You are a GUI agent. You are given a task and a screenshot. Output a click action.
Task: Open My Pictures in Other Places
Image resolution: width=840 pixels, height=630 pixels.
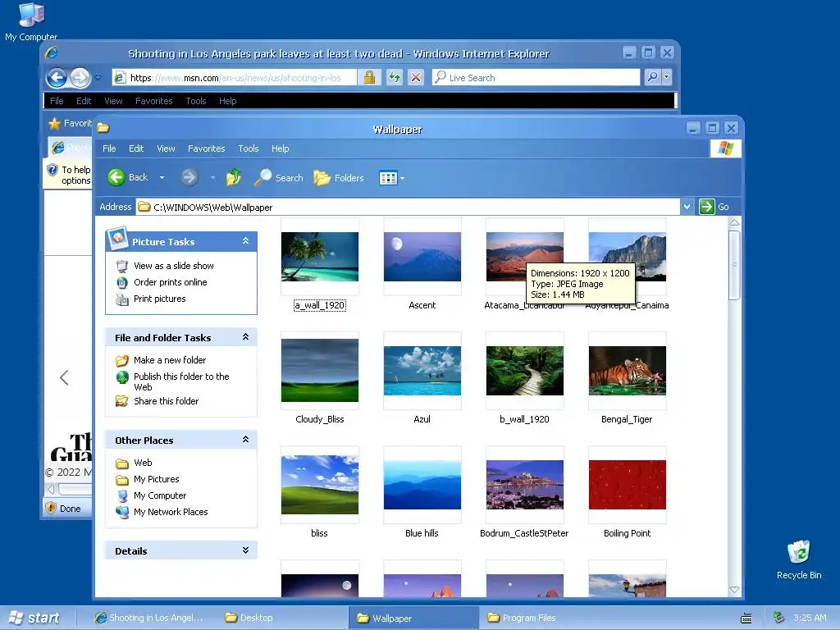157,479
